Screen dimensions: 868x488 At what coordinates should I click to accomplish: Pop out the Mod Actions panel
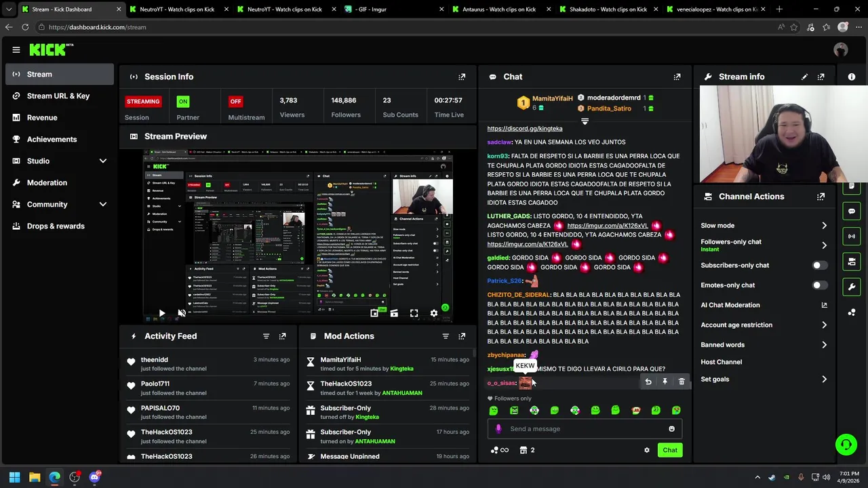point(462,336)
